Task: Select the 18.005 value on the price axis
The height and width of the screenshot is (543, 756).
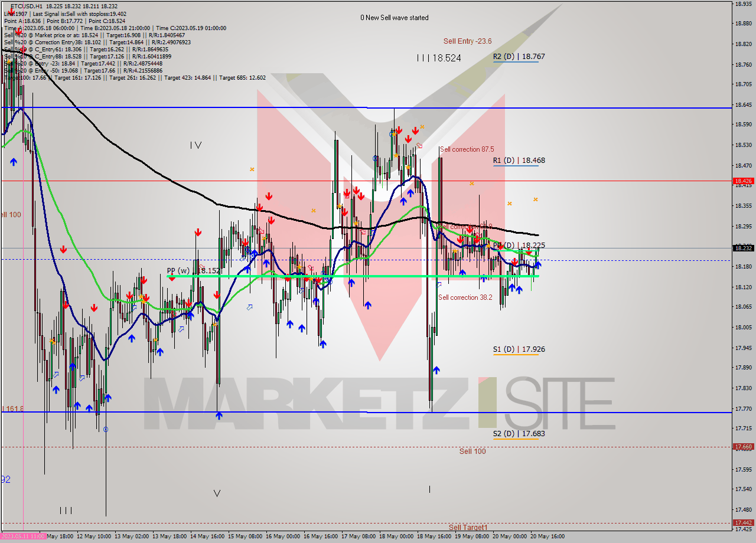Action: point(743,327)
